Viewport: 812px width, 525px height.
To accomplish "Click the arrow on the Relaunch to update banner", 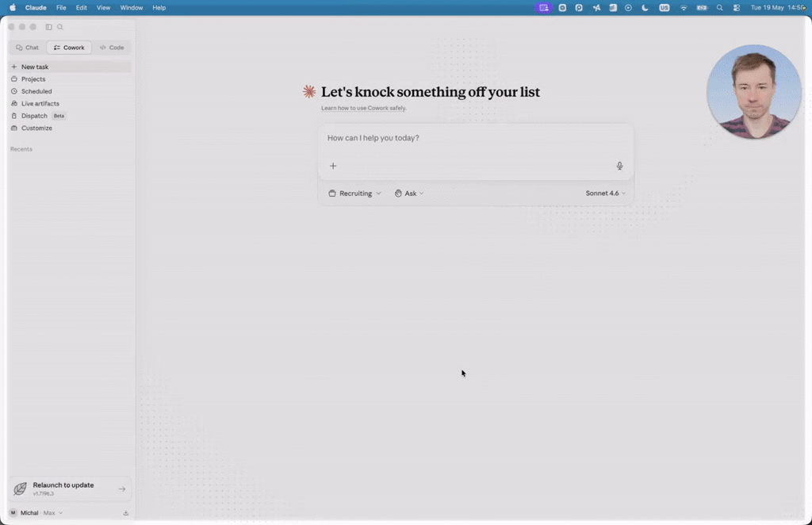I will 121,489.
